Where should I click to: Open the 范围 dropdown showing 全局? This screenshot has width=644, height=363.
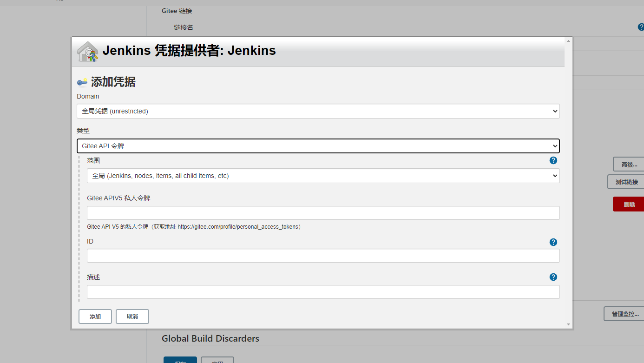[x=323, y=176]
